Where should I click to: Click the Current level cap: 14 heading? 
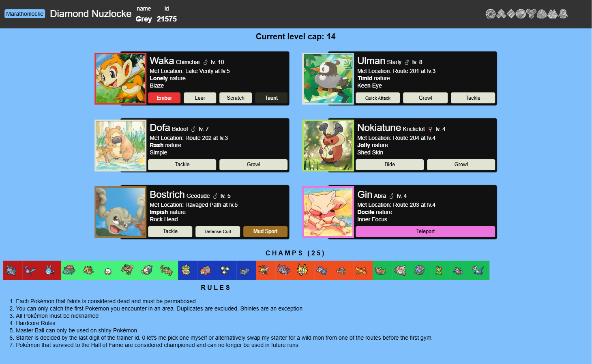[x=296, y=36]
